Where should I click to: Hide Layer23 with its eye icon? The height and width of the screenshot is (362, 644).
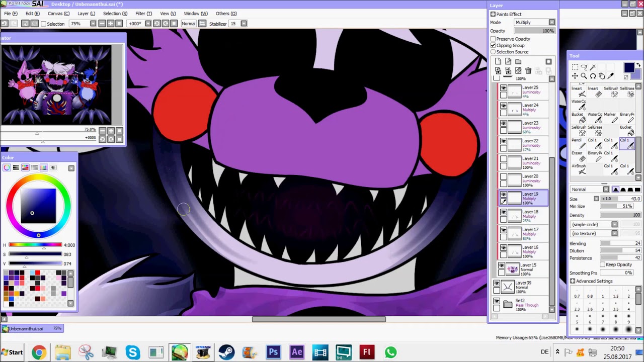pos(503,123)
